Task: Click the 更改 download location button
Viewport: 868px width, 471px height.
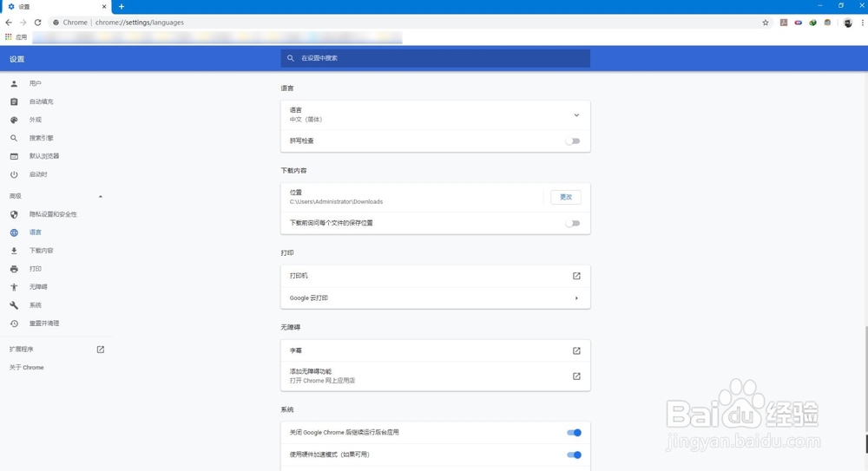Action: point(566,197)
